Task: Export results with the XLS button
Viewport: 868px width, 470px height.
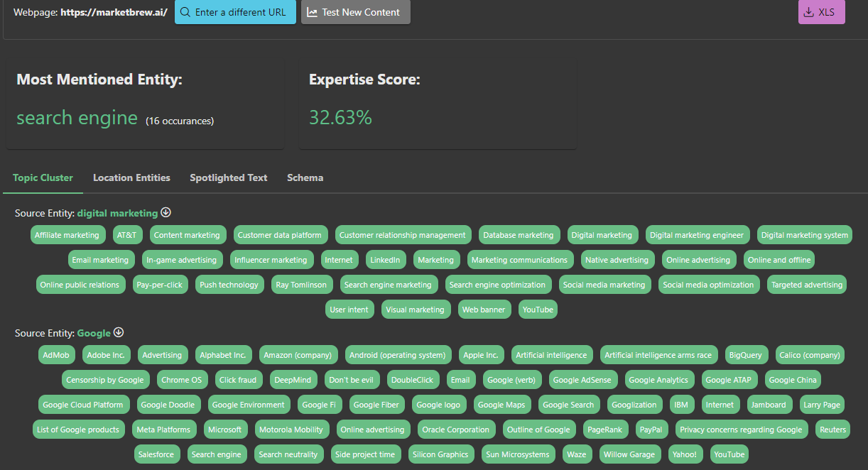Action: click(x=821, y=12)
